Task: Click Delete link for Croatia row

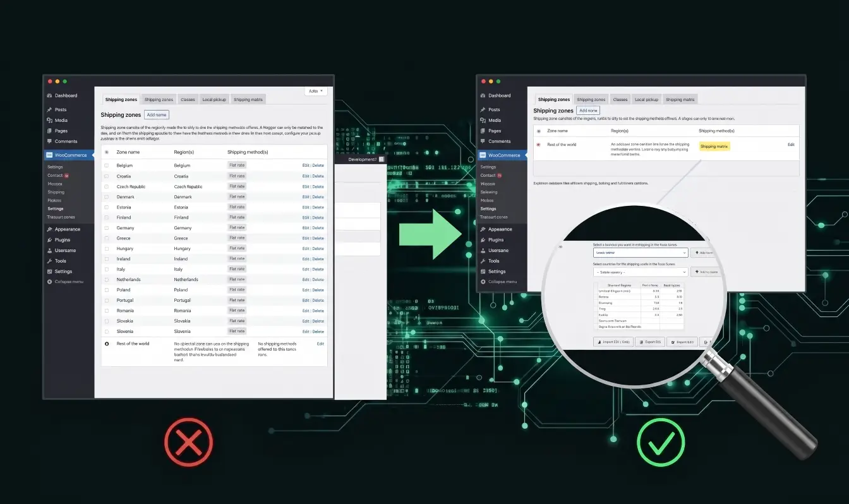Action: [318, 176]
